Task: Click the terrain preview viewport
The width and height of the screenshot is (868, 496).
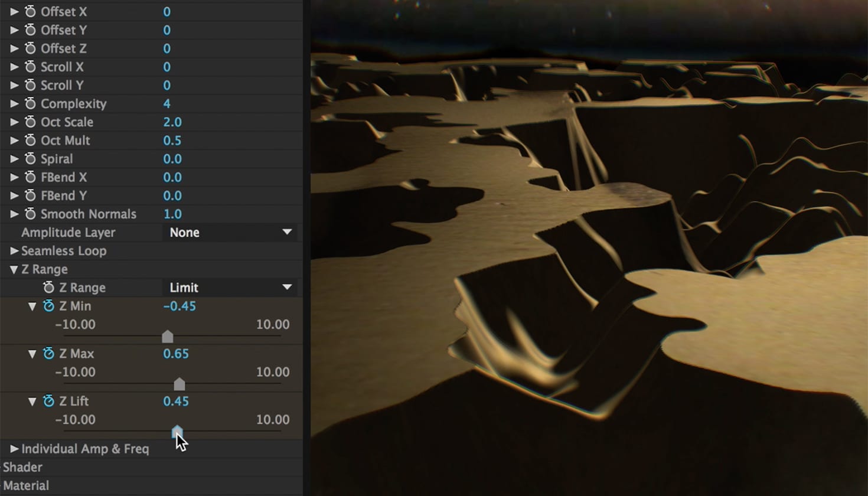Action: click(x=588, y=248)
